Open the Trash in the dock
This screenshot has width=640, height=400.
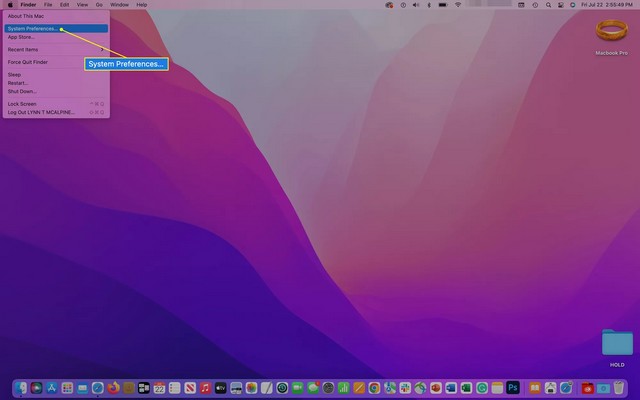[x=619, y=387]
